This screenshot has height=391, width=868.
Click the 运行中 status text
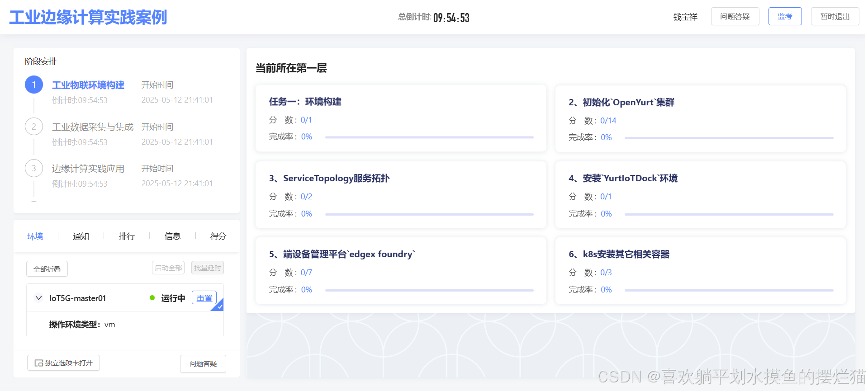coord(173,298)
